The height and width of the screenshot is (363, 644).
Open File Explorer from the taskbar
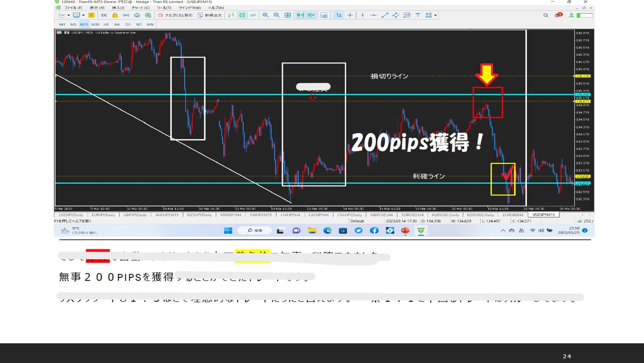[312, 230]
